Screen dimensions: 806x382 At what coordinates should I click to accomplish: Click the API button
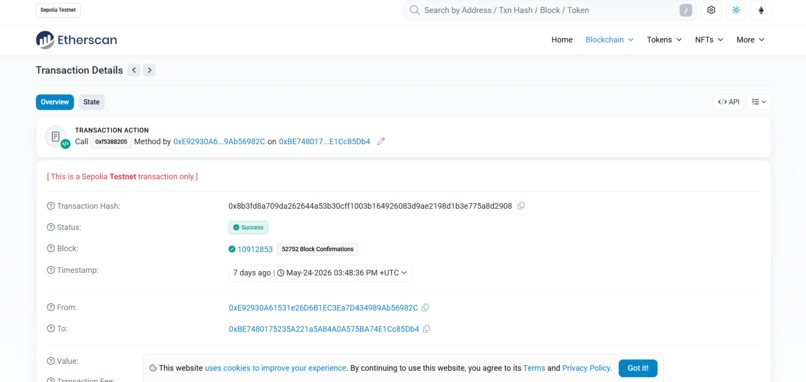pos(728,102)
